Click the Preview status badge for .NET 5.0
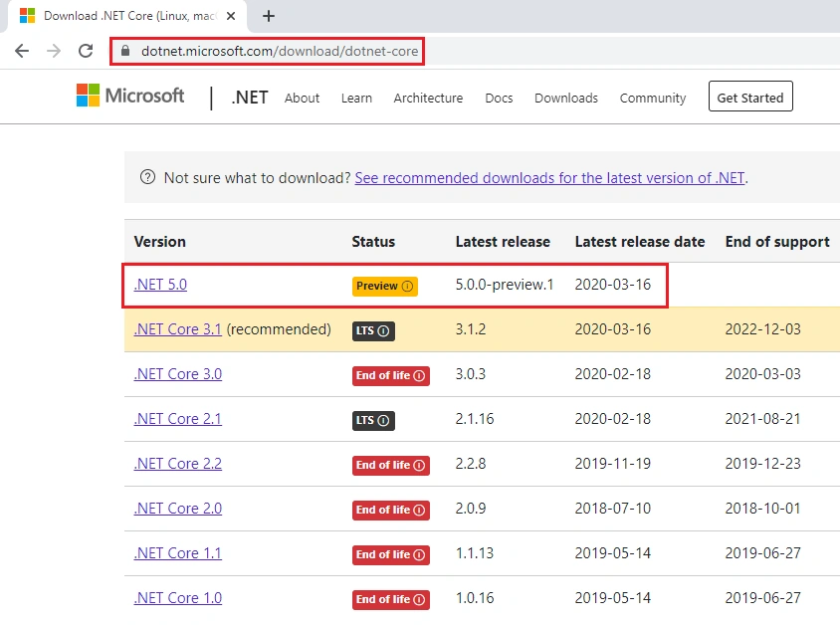Image resolution: width=840 pixels, height=625 pixels. 384,286
